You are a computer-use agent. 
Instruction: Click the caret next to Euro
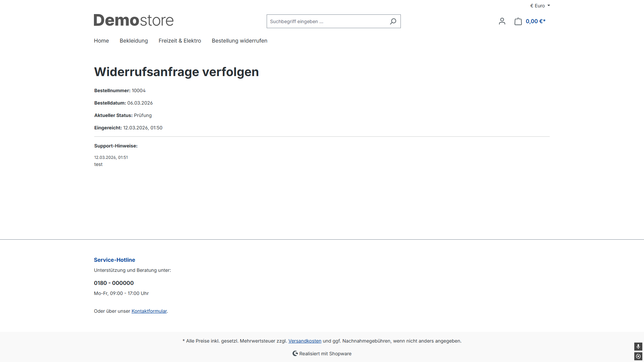[x=549, y=6]
